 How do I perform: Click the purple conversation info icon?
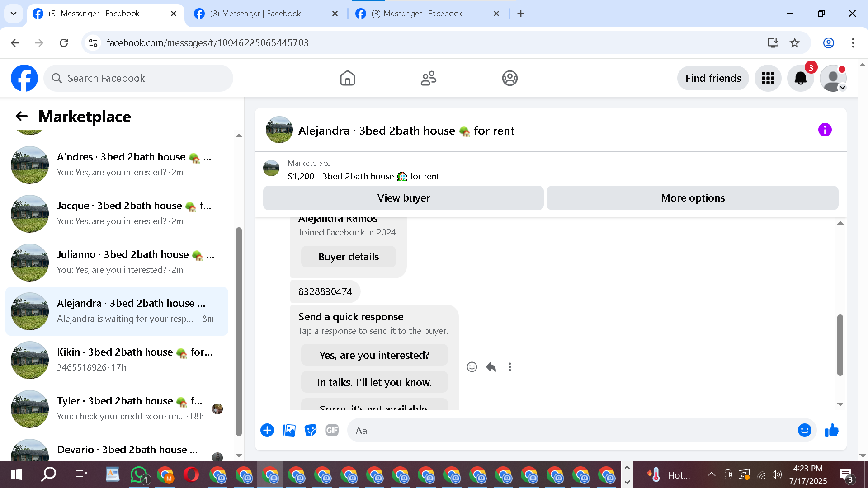point(825,130)
